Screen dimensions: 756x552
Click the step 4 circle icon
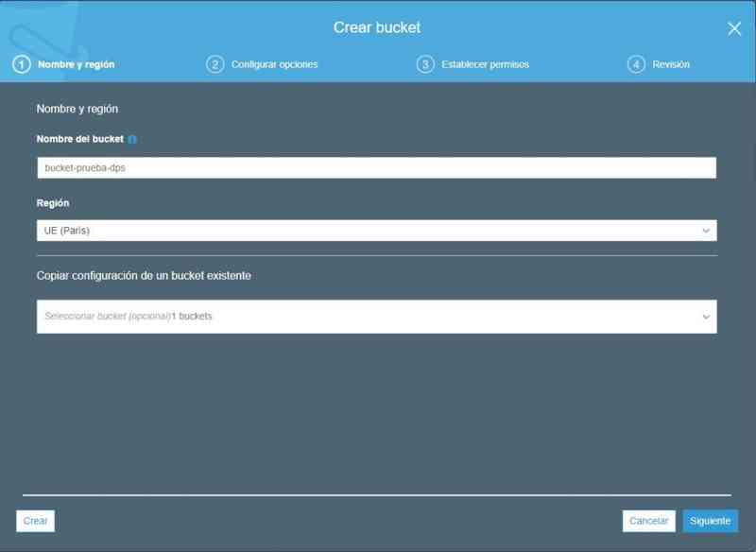pos(636,64)
